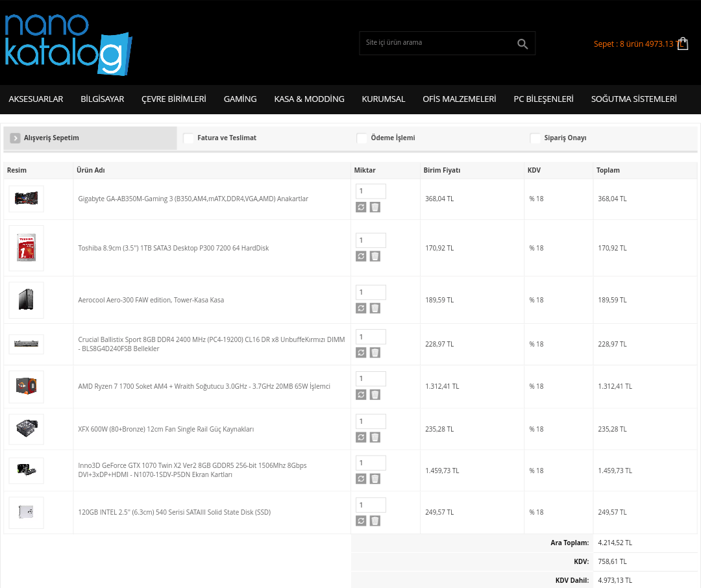Remove AMD Ryzen 7 1700 from cart

(x=375, y=395)
